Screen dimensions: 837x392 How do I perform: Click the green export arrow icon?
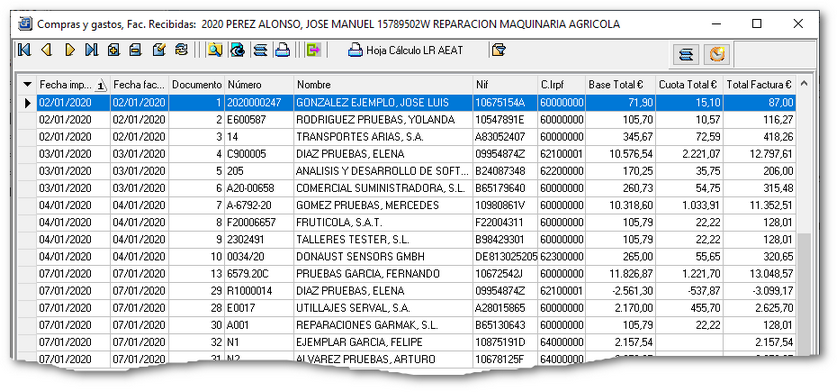tap(313, 50)
